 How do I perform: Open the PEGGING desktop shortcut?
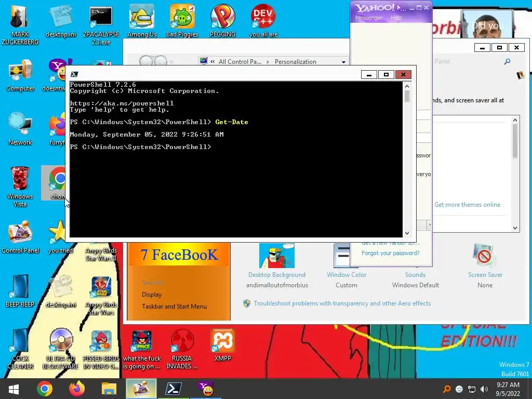point(222,21)
